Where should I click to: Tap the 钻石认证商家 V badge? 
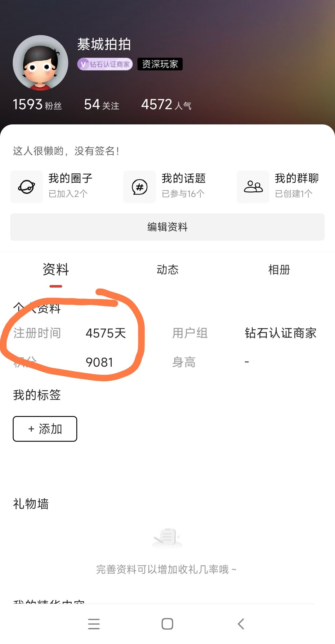point(105,64)
